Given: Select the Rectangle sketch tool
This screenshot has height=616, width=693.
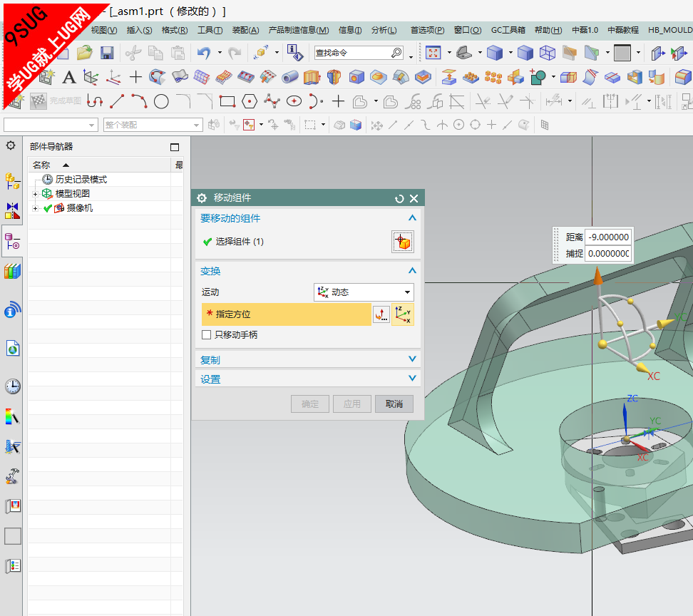Looking at the screenshot, I should 227,101.
